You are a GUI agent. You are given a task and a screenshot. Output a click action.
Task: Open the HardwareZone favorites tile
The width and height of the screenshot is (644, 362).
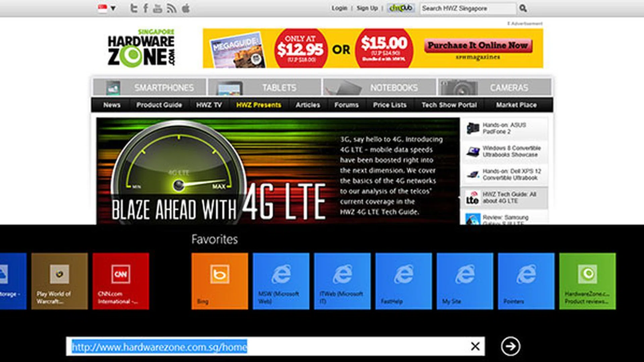[x=587, y=281]
